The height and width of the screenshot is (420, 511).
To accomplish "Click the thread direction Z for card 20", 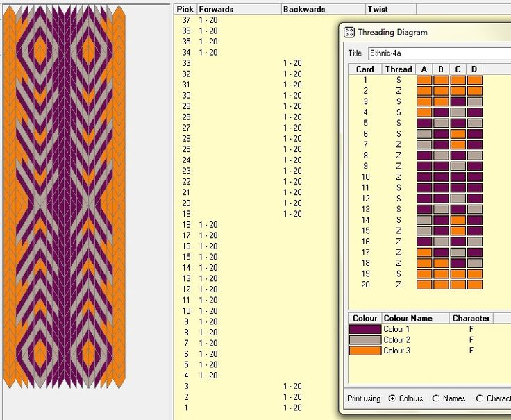I will 399,285.
